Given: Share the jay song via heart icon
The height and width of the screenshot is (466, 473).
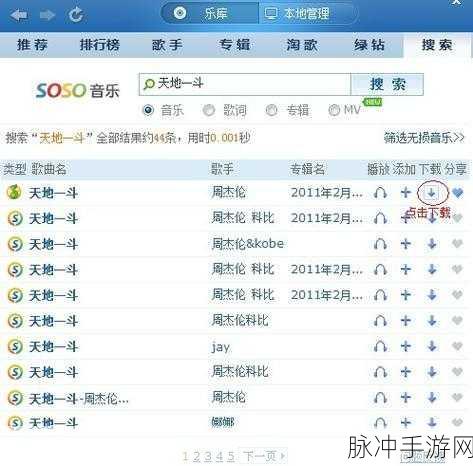Looking at the screenshot, I should point(457,346).
